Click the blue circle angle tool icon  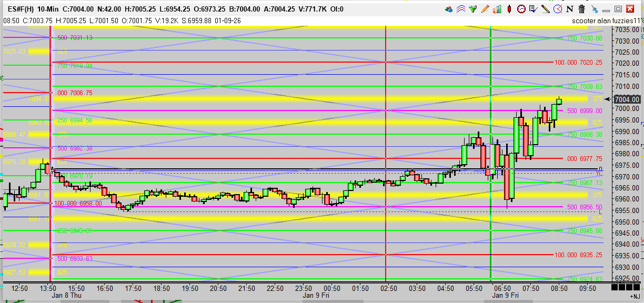point(557,9)
